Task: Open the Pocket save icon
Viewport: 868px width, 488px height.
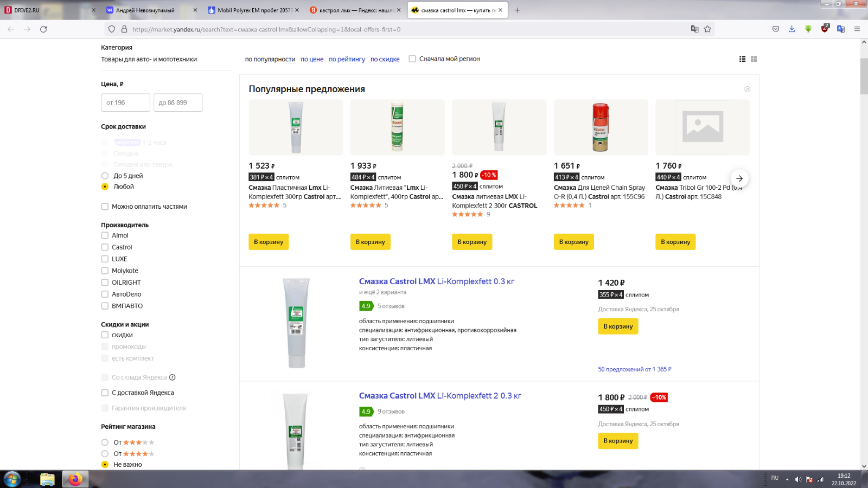Action: point(776,29)
